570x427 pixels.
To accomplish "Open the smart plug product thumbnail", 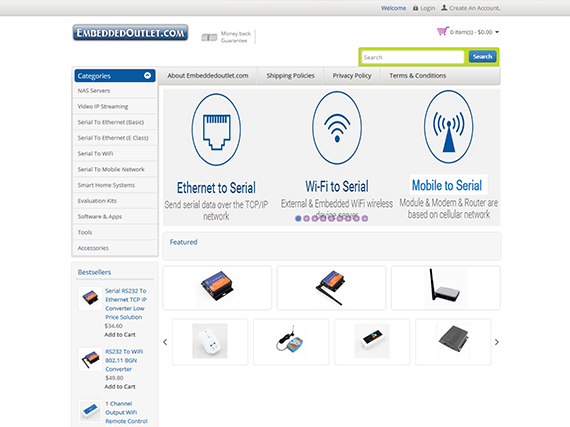I will [x=210, y=341].
